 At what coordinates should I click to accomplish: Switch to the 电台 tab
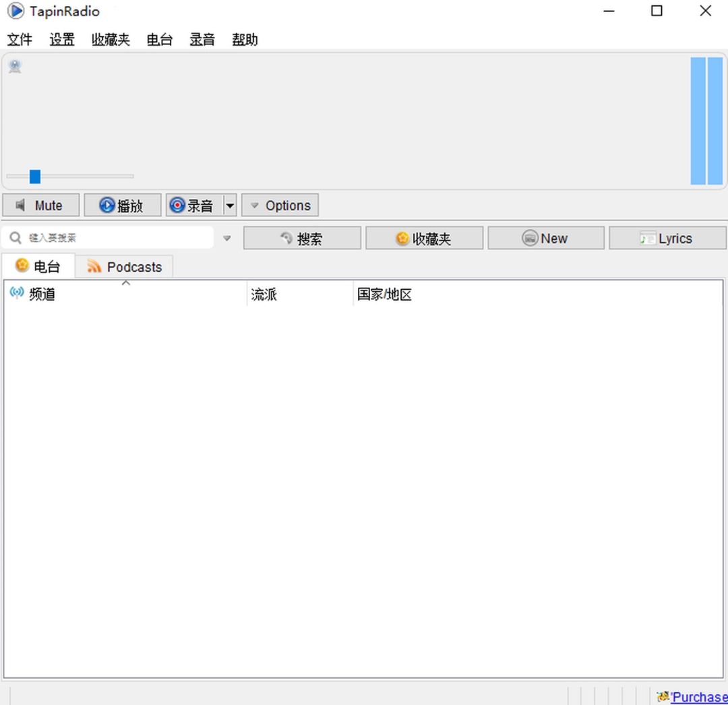tap(38, 266)
